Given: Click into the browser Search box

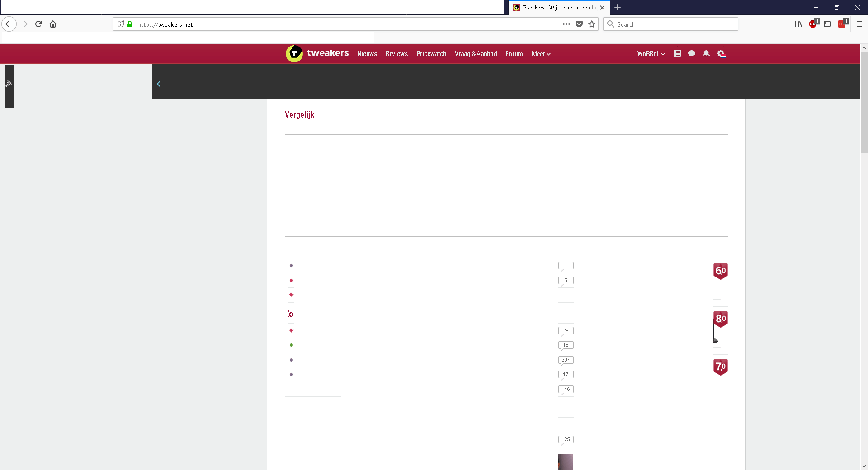Looking at the screenshot, I should [670, 24].
